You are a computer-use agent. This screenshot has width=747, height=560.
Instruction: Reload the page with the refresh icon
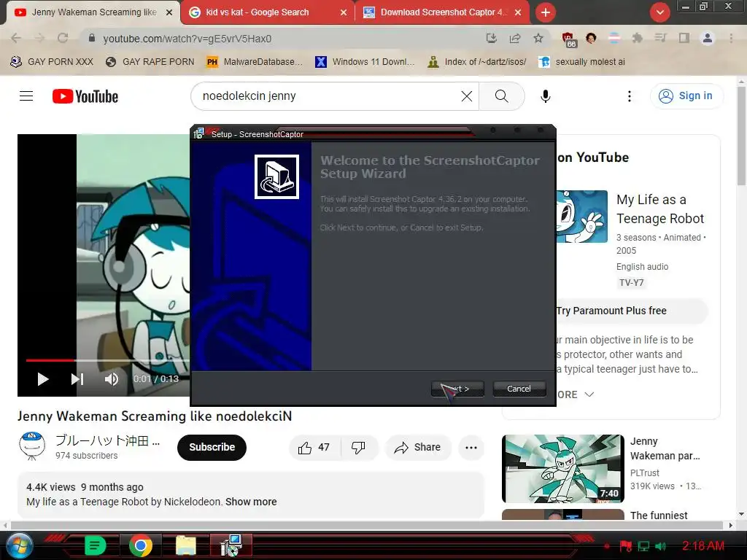point(63,38)
